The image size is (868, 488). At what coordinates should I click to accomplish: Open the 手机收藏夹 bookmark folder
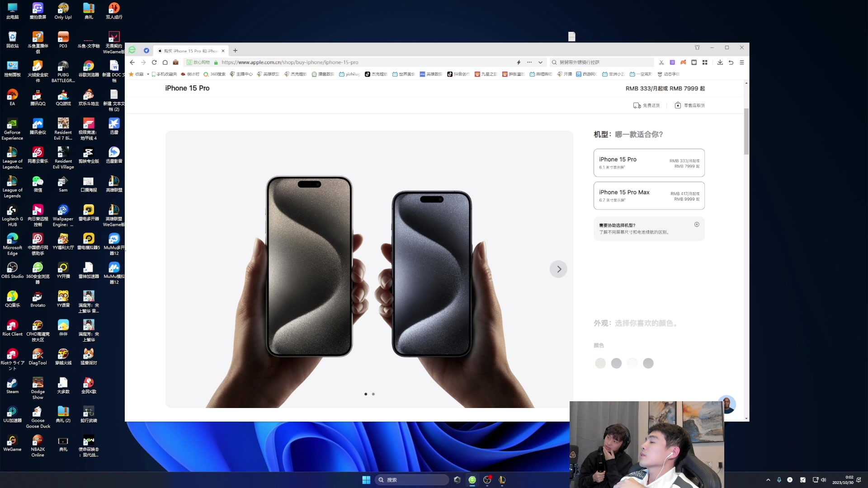(164, 74)
